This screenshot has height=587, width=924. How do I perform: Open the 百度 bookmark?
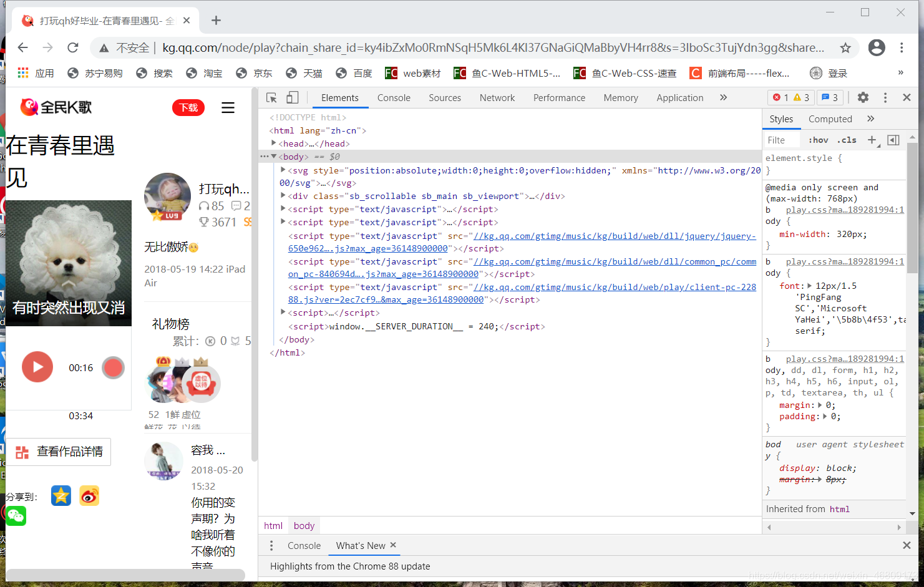(354, 73)
